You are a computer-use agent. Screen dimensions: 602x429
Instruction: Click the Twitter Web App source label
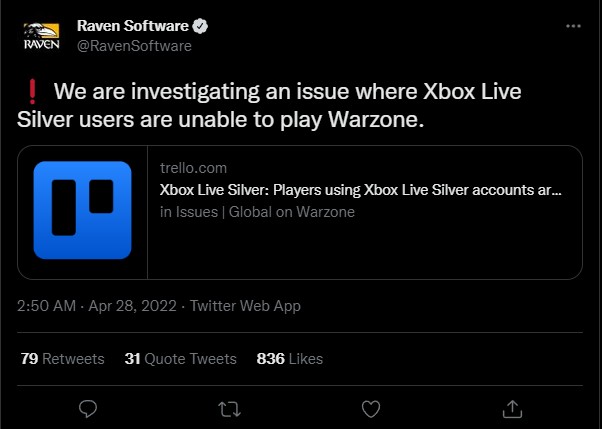(245, 306)
